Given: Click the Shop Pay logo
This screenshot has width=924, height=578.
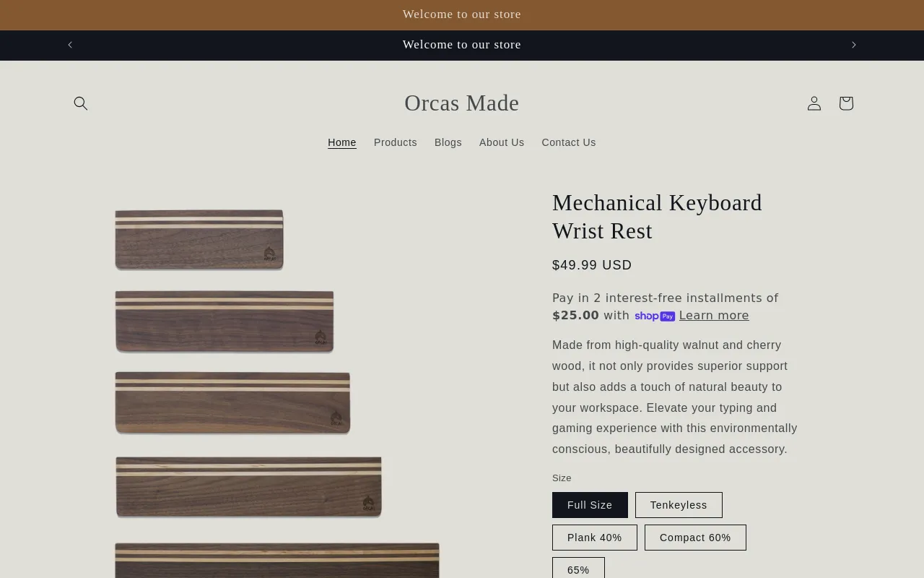Looking at the screenshot, I should click(x=655, y=316).
